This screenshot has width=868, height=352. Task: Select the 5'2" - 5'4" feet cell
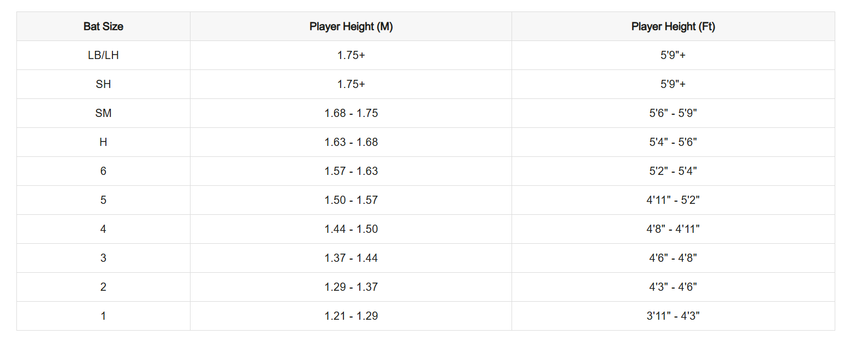673,171
